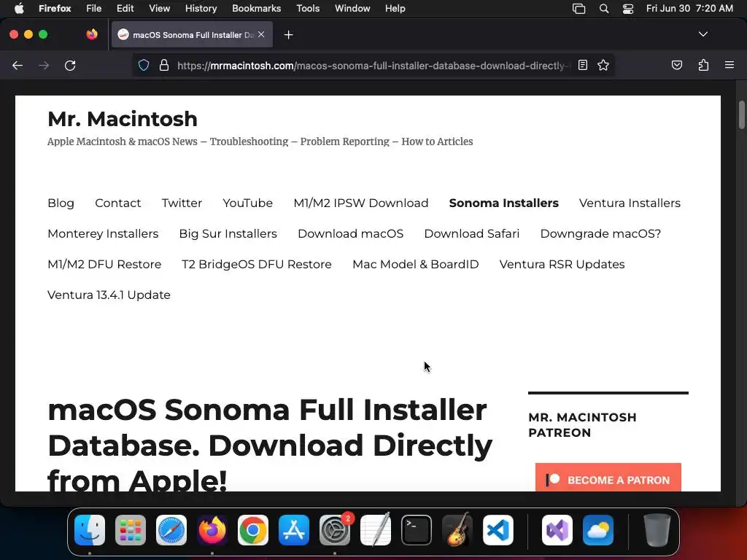Click the address bar URL field

373,65
